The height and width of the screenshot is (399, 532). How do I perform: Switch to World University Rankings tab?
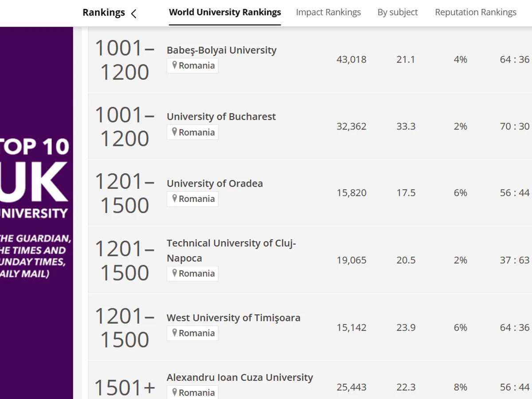coord(225,12)
